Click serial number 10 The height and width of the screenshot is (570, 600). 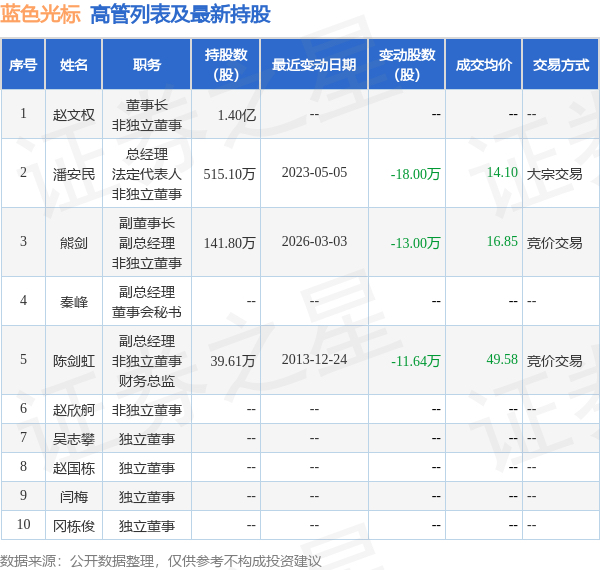[x=23, y=524]
